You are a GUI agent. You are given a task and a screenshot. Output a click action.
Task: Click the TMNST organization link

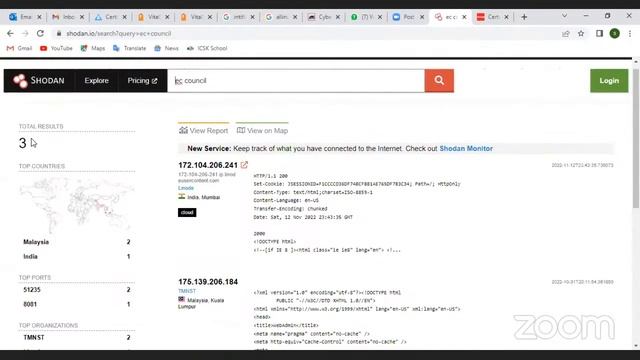point(187,291)
